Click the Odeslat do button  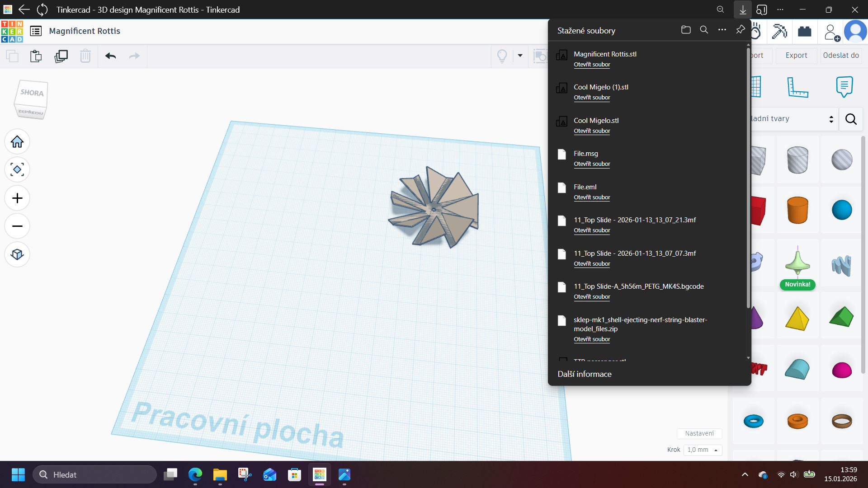(x=841, y=56)
